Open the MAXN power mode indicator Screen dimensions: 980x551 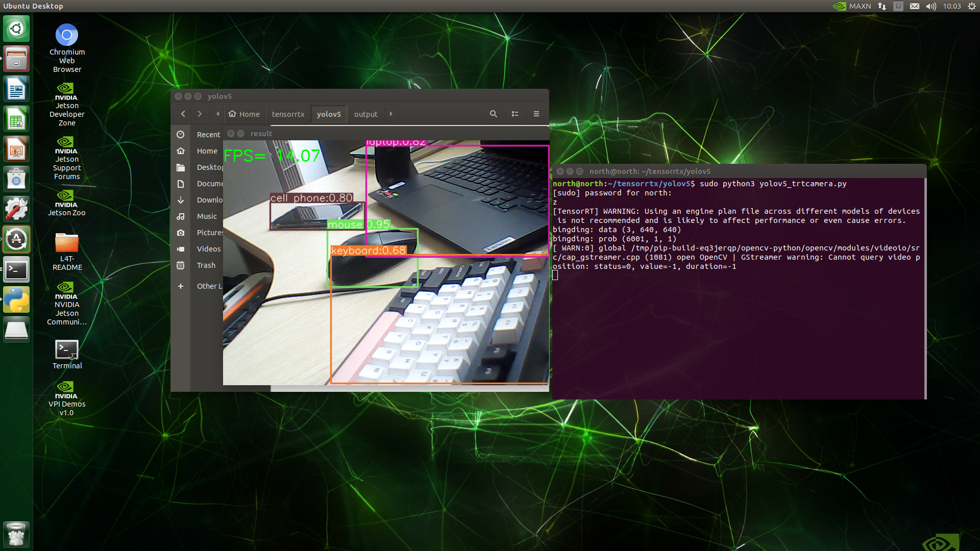pos(852,6)
